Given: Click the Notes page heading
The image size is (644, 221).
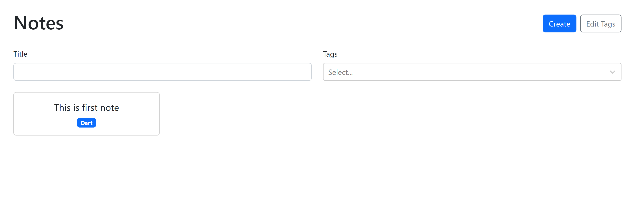Looking at the screenshot, I should tap(38, 23).
